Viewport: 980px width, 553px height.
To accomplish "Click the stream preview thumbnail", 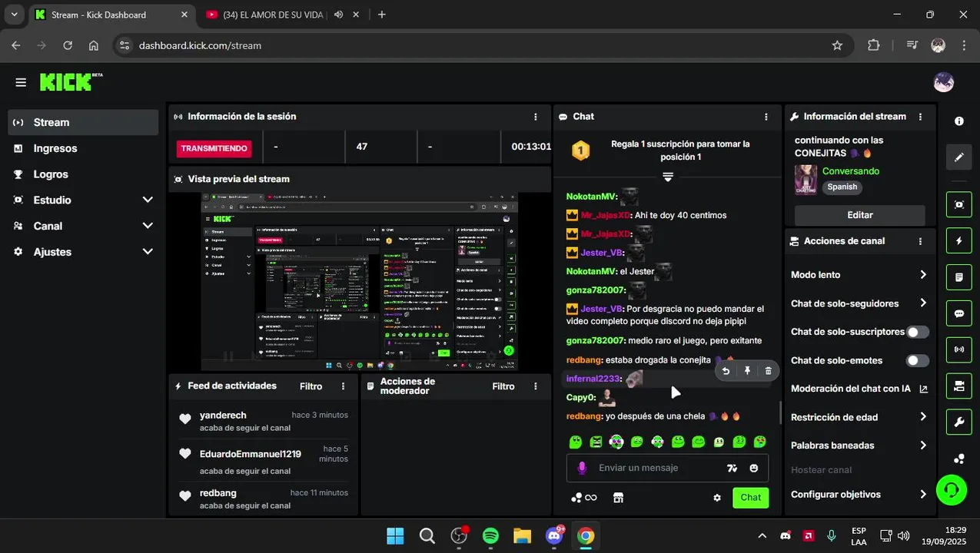I will [x=360, y=282].
